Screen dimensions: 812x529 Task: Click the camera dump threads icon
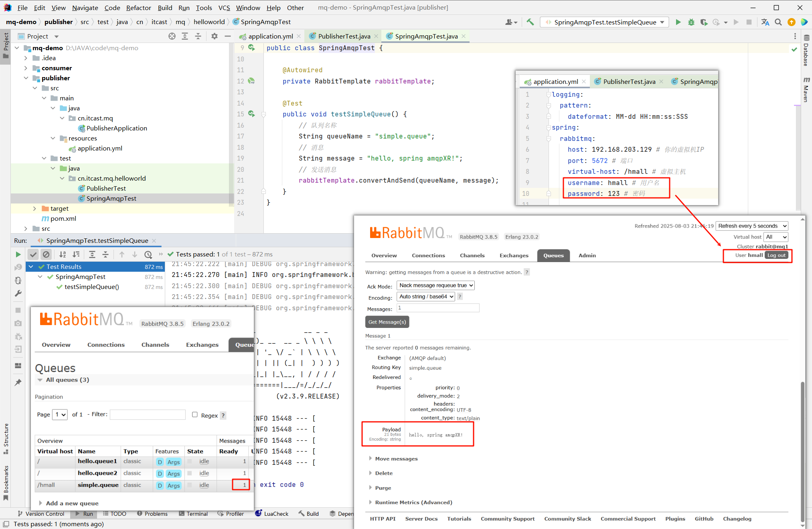tap(18, 323)
